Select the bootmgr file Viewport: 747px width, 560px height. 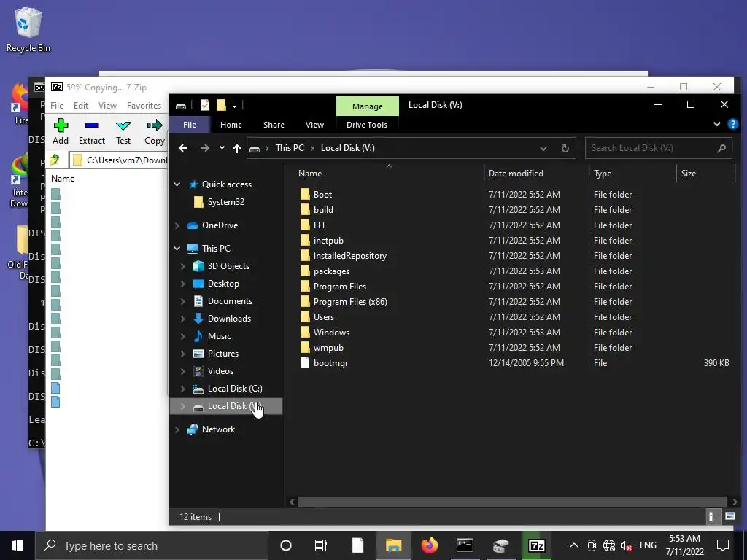(x=330, y=363)
